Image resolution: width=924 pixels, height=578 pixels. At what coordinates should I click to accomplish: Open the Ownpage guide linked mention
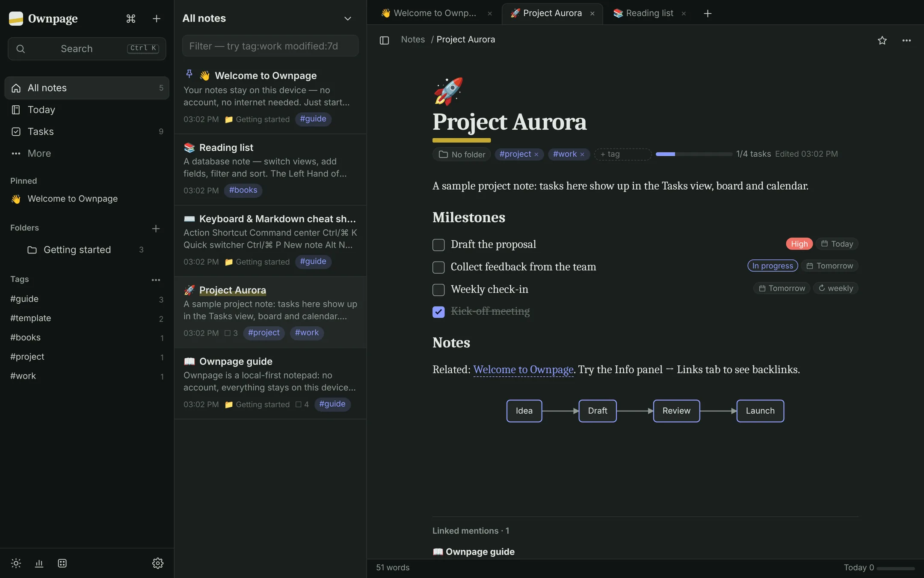[474, 551]
